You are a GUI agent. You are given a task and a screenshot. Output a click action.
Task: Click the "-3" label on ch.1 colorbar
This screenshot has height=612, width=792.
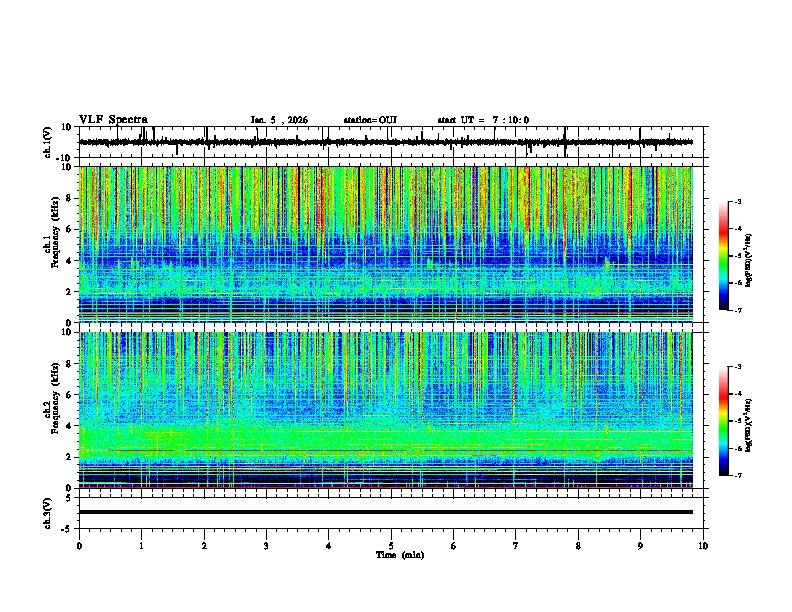point(737,201)
